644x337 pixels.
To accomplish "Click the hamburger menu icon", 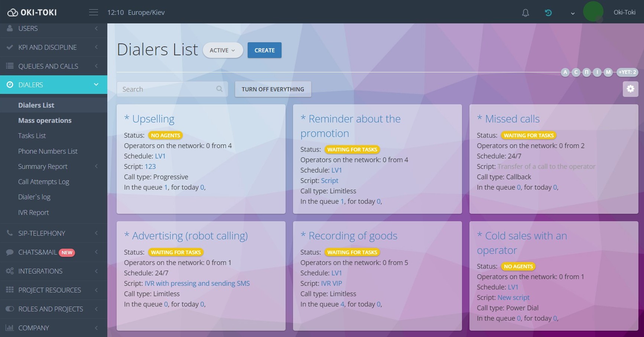I will (94, 12).
